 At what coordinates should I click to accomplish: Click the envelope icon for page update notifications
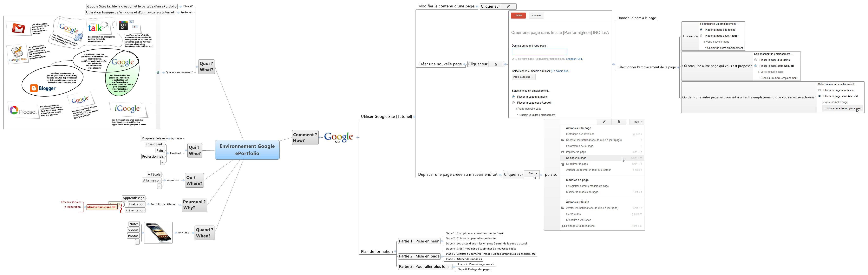point(563,140)
